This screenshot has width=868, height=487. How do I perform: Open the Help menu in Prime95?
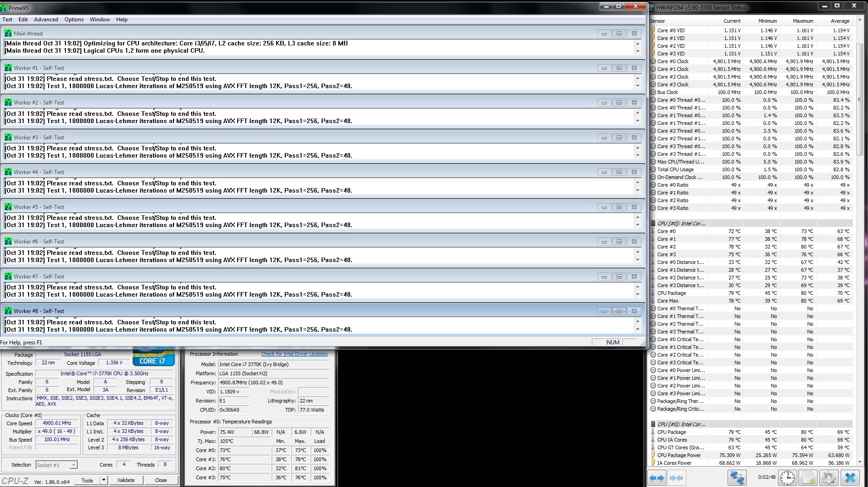[x=122, y=20]
